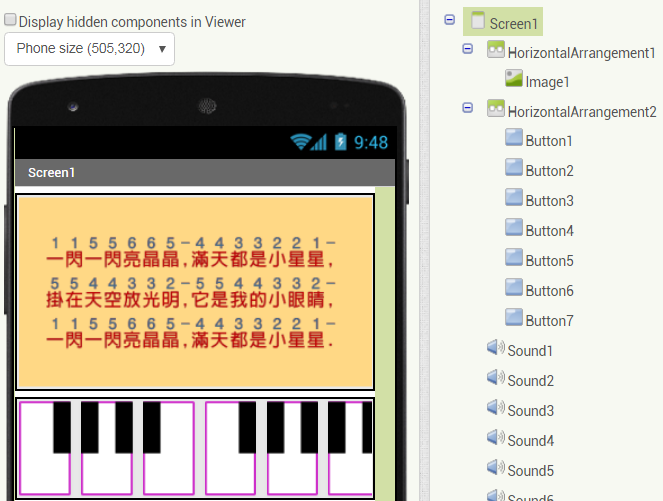Click the Button3 component icon
This screenshot has height=501, width=663.
coord(514,197)
